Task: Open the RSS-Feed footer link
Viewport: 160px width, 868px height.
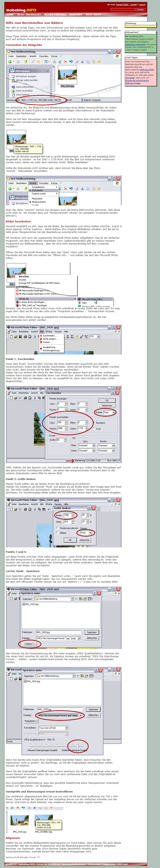Action: [122, 864]
